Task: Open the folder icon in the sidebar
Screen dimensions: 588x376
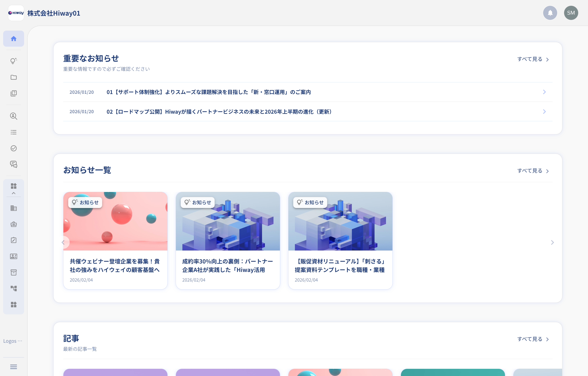Action: point(14,77)
